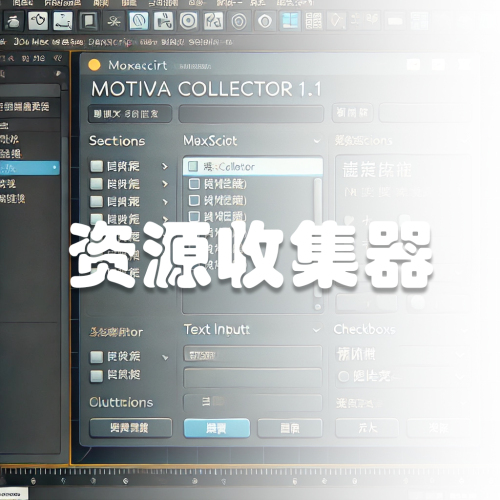Click the single white ring toolbar icon
500x500 pixels.
pyautogui.click(x=264, y=21)
